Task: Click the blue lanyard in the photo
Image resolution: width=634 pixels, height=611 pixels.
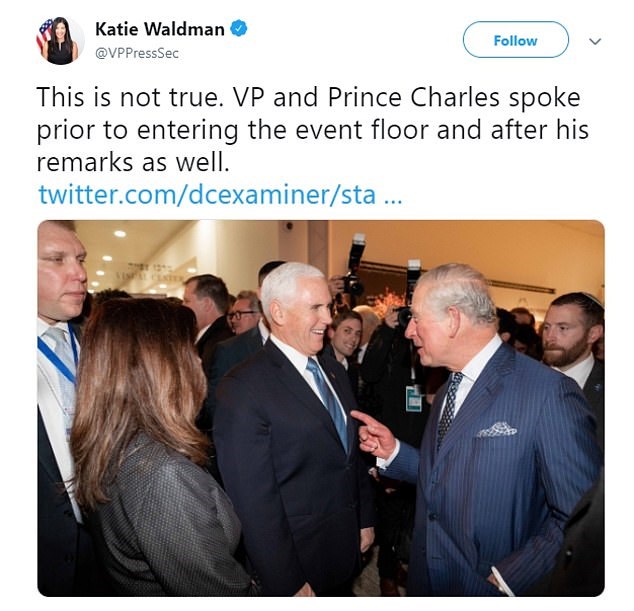Action: [x=60, y=354]
